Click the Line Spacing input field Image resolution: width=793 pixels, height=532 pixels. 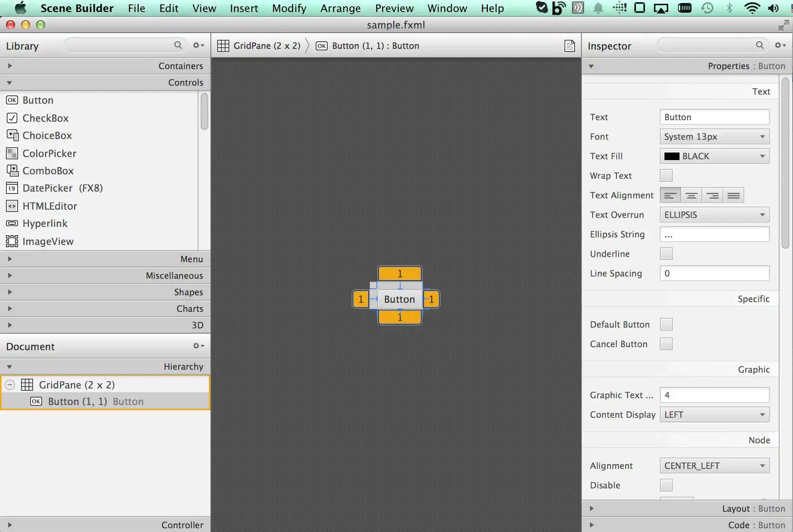tap(714, 274)
